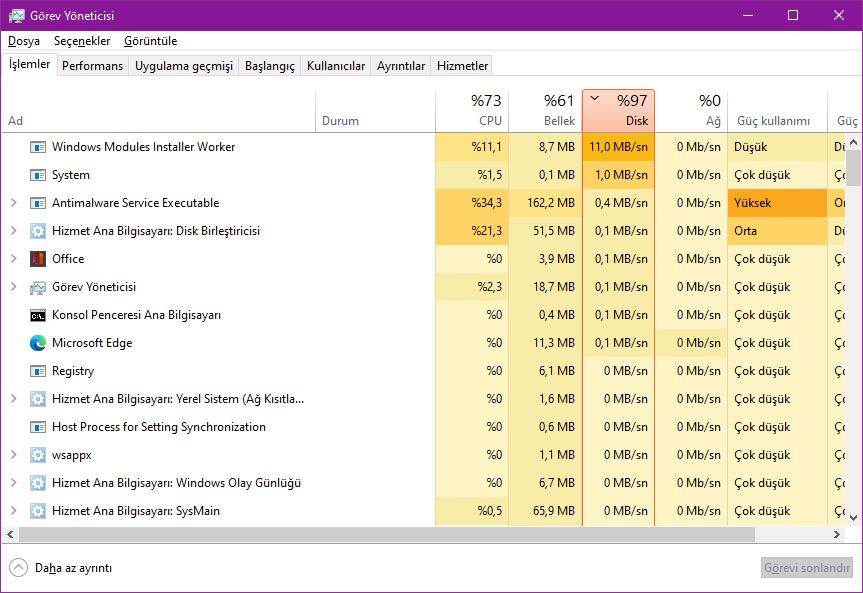Click the Düşük power usage cell
Viewport: 863px width, 593px height.
pos(777,147)
